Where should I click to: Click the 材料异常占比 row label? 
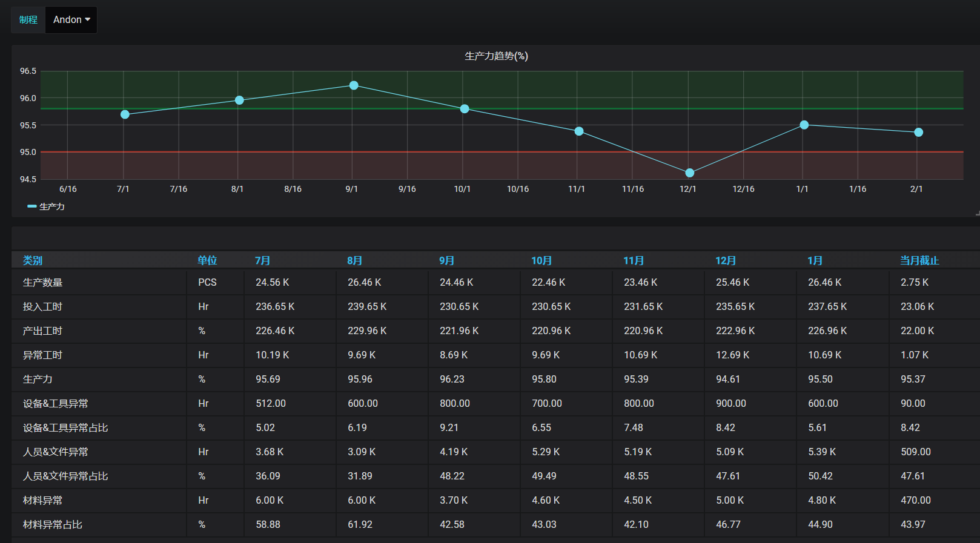(53, 525)
